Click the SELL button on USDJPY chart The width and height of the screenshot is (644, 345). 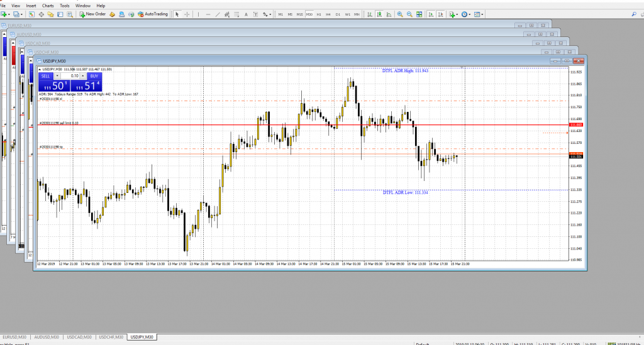point(45,76)
